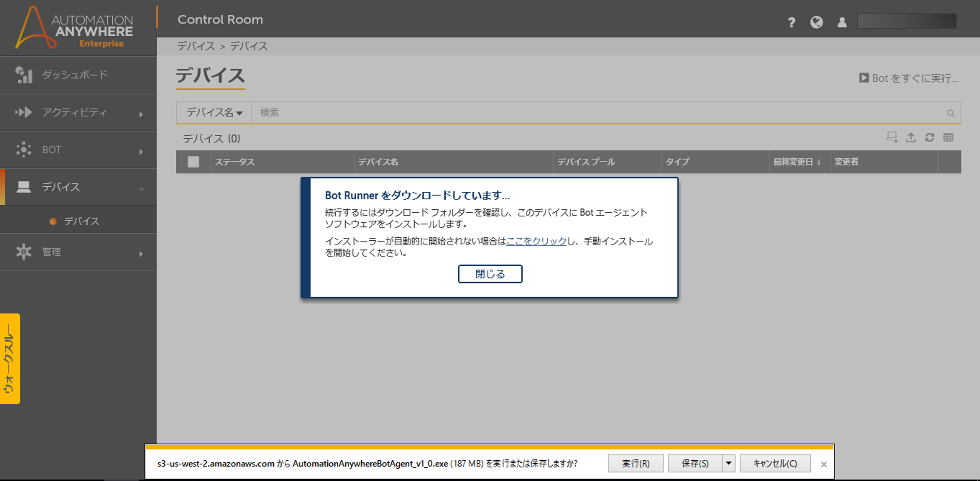Image resolution: width=980 pixels, height=481 pixels.
Task: Open 管理 menu item in sidebar
Action: pyautogui.click(x=51, y=252)
